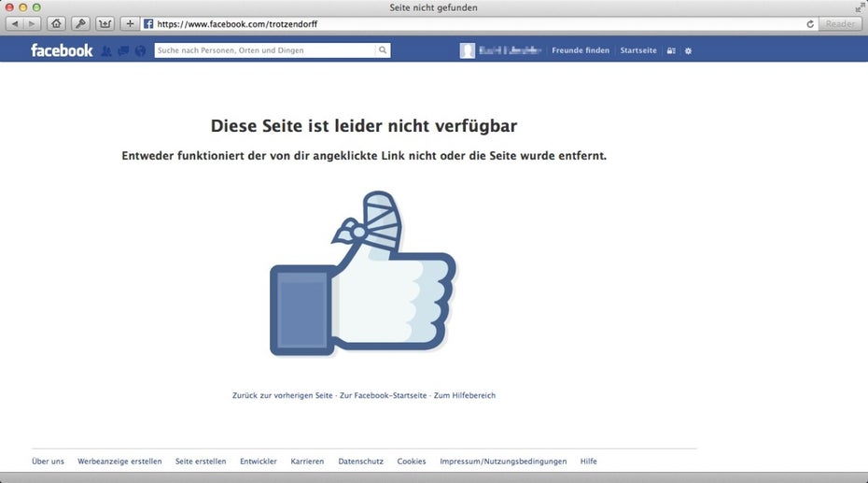Screen dimensions: 868x483
Task: Click the top sites toolbar icon beside the key
Action: click(x=105, y=23)
